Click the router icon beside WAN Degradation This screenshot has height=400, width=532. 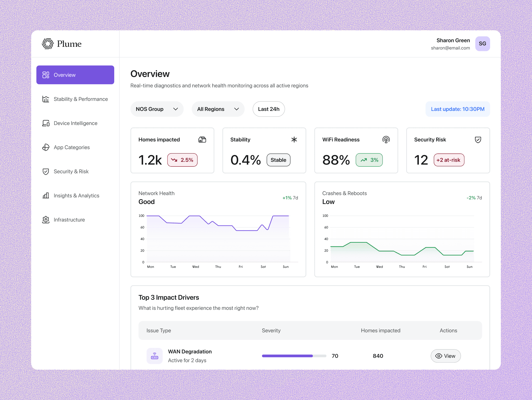[x=155, y=356]
